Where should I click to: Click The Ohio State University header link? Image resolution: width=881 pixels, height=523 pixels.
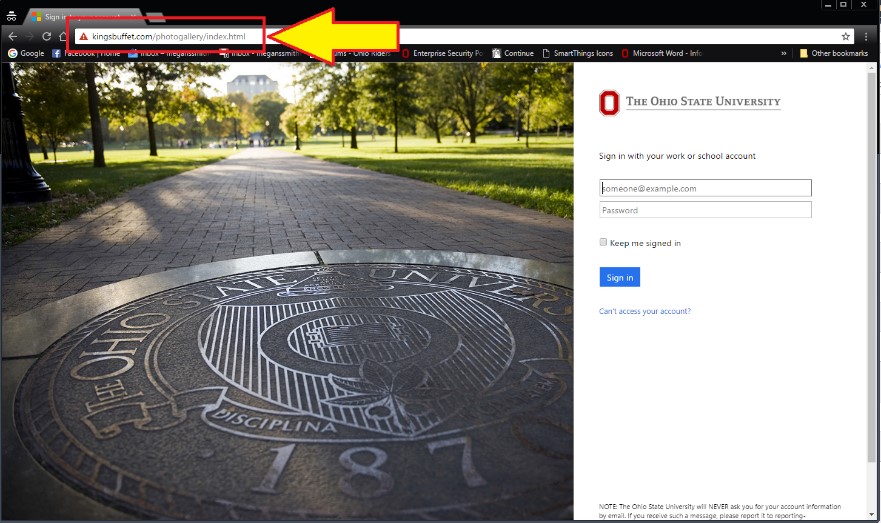[x=703, y=102]
